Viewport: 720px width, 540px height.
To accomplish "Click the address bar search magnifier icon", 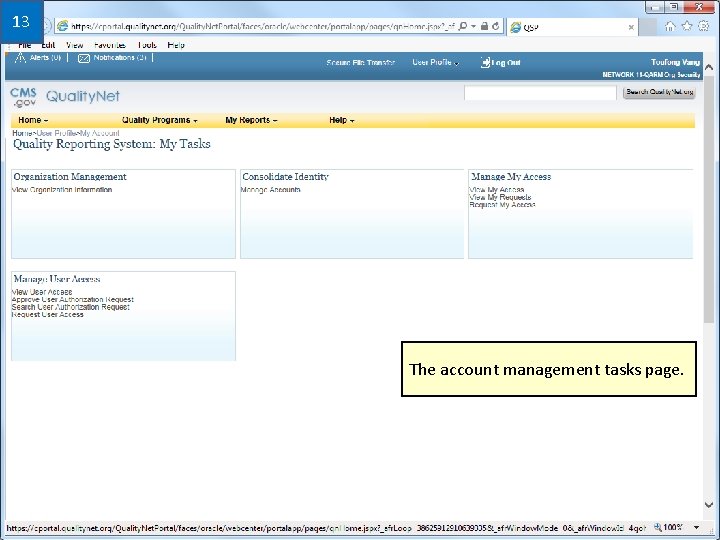I will point(463,26).
